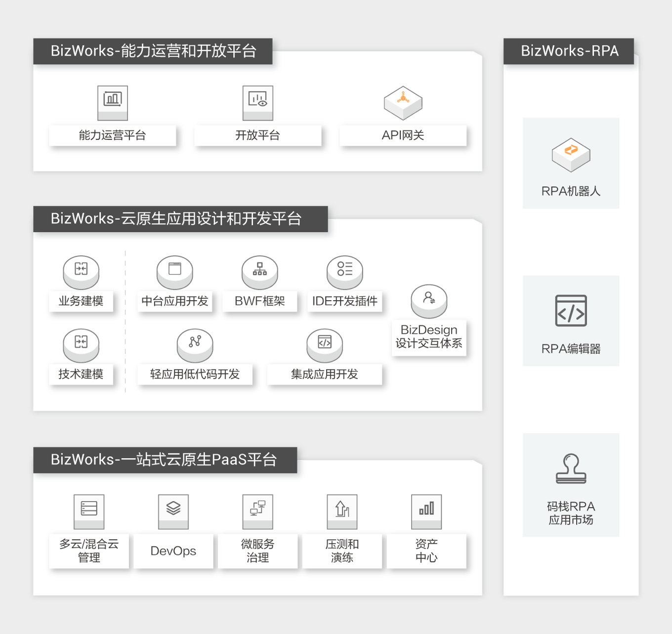Click the 业务建模 icon

(81, 272)
